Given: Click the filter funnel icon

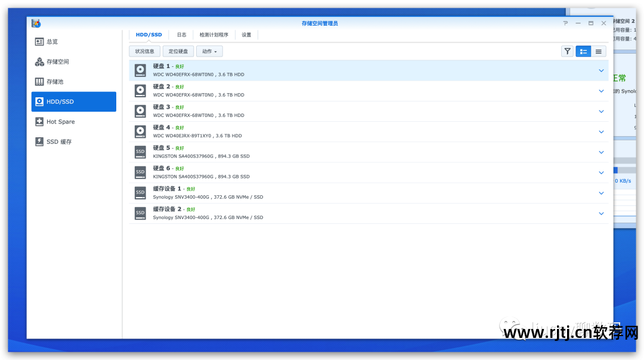Looking at the screenshot, I should [567, 51].
